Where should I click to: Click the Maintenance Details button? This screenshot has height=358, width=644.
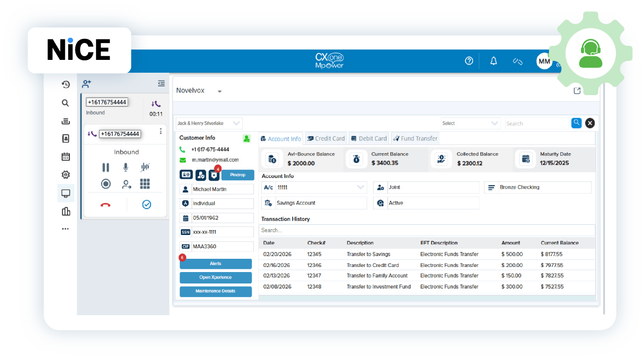point(216,291)
